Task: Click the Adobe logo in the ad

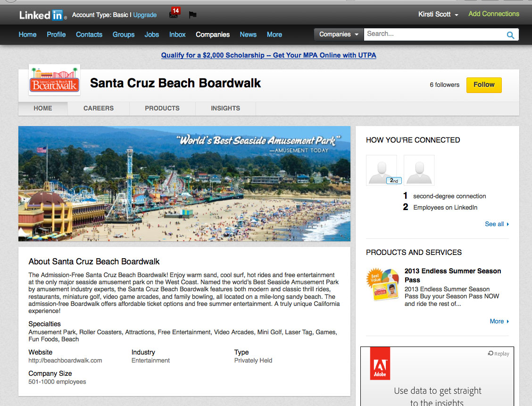Action: pyautogui.click(x=380, y=363)
